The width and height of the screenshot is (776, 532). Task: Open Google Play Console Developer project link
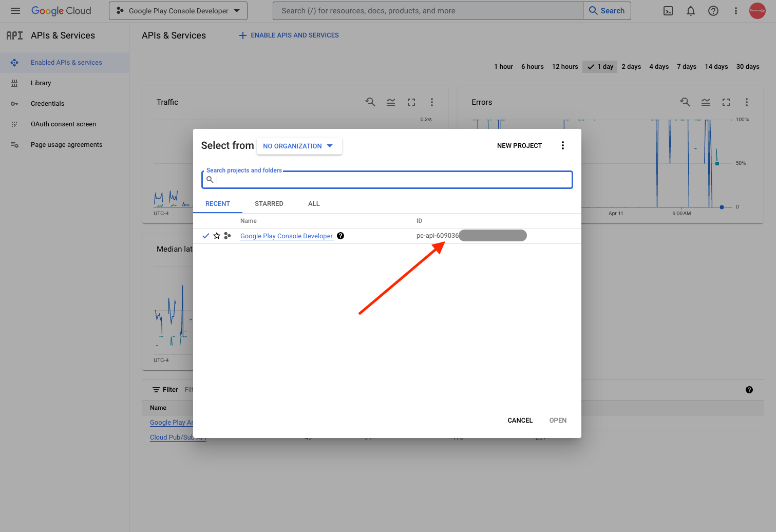[x=287, y=236]
